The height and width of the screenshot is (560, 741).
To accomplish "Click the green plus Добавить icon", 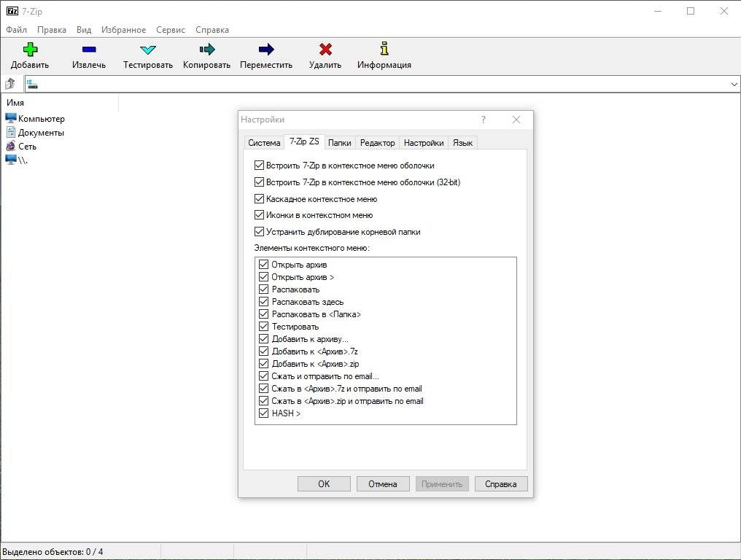I will [30, 50].
